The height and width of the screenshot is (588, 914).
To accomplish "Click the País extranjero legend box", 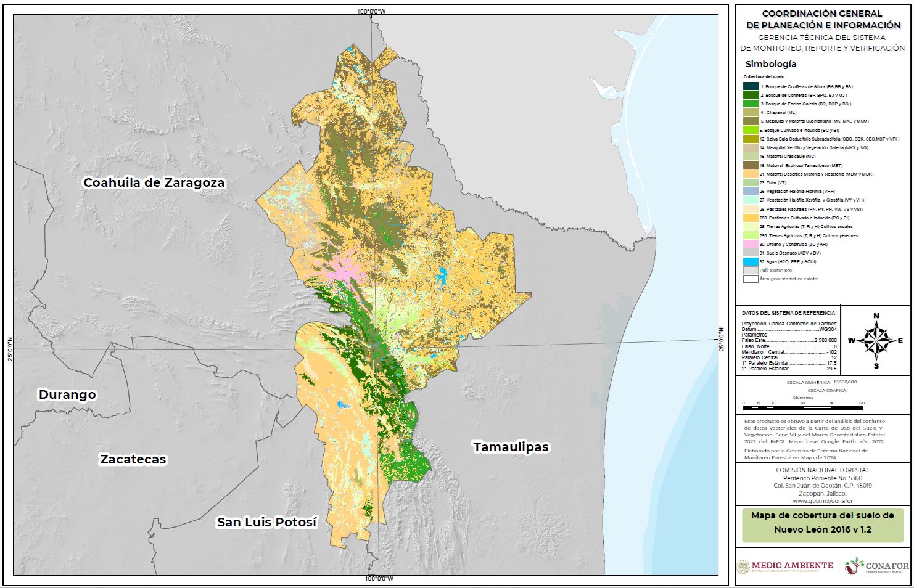I will [751, 270].
